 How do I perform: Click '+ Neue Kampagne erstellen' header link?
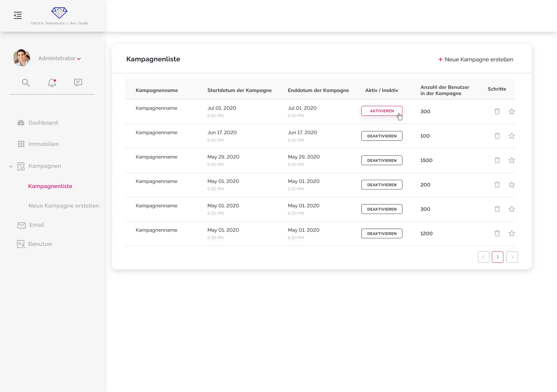click(475, 59)
